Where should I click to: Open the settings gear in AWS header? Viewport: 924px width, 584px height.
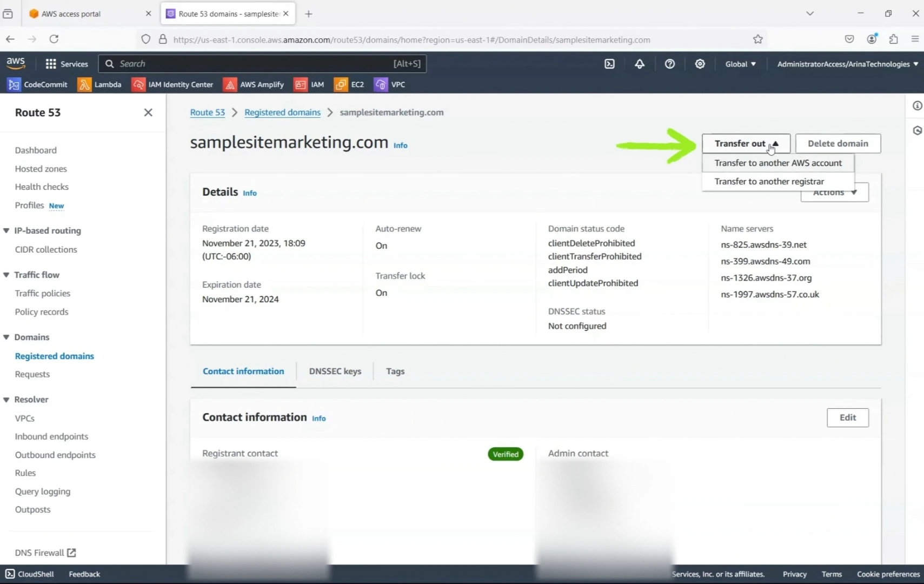[700, 64]
